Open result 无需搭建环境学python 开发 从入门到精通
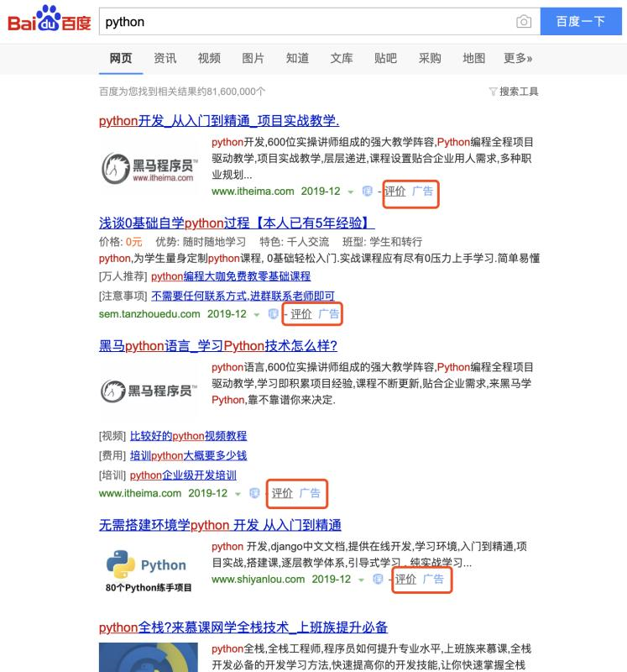Image resolution: width=627 pixels, height=672 pixels. [220, 525]
